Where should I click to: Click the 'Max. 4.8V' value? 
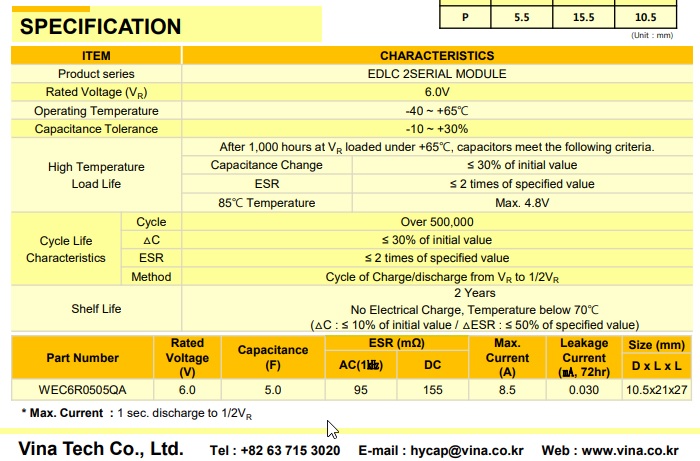[522, 203]
